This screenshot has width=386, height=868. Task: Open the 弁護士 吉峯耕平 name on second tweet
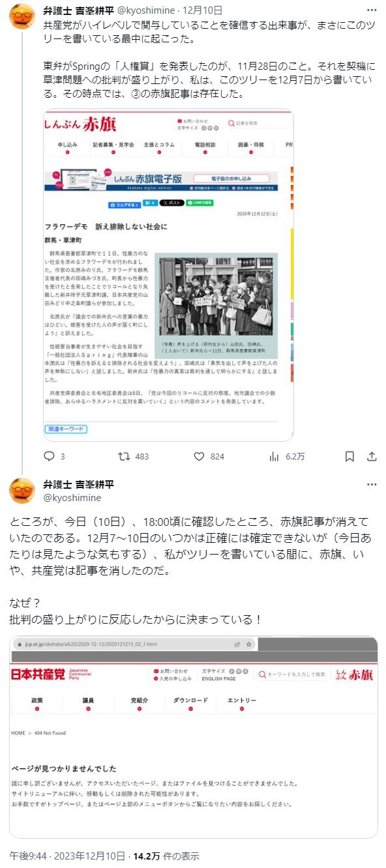click(78, 484)
